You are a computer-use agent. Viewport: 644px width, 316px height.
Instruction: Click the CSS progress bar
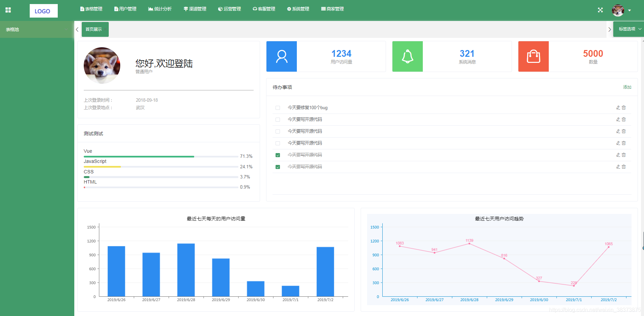pyautogui.click(x=161, y=177)
